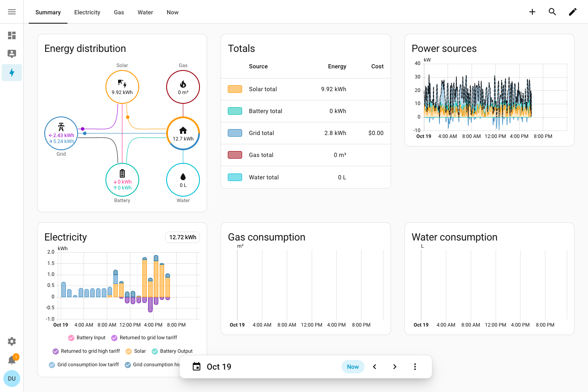Image resolution: width=588 pixels, height=392 pixels.
Task: Click the Now button in date bar
Action: [x=353, y=367]
